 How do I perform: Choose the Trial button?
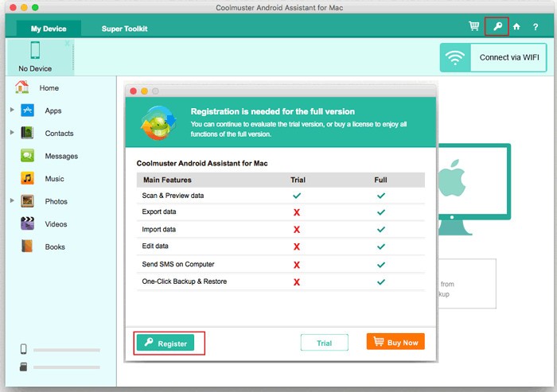(325, 343)
